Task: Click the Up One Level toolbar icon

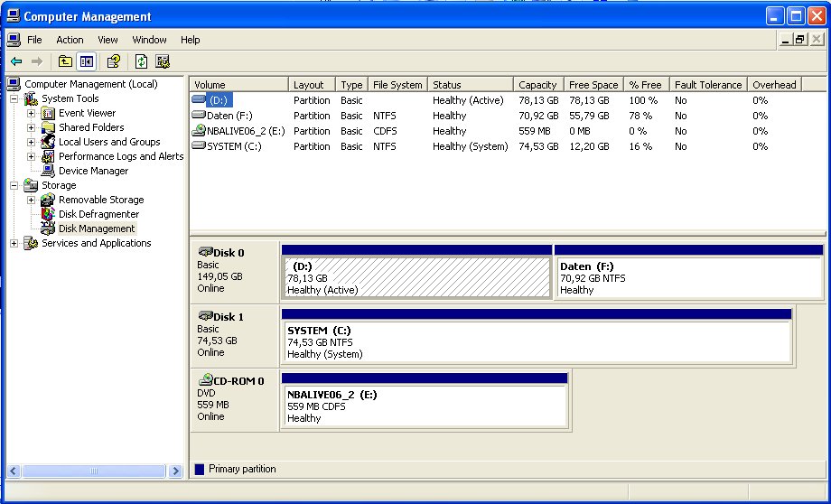Action: (65, 61)
